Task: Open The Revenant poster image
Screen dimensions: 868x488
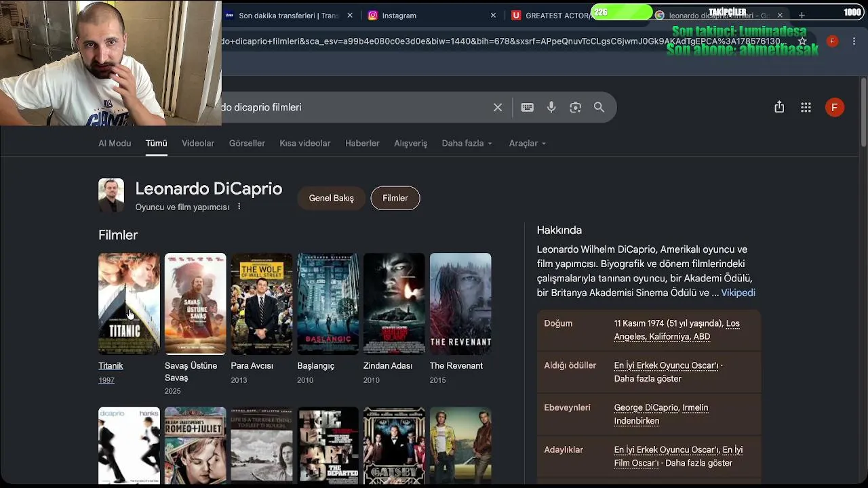Action: [460, 304]
